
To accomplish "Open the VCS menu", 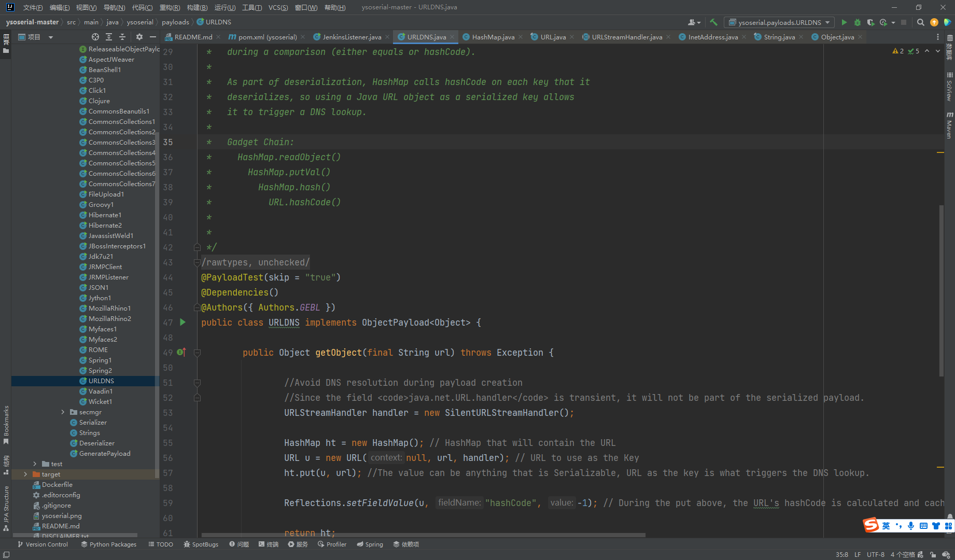I will 278,7.
